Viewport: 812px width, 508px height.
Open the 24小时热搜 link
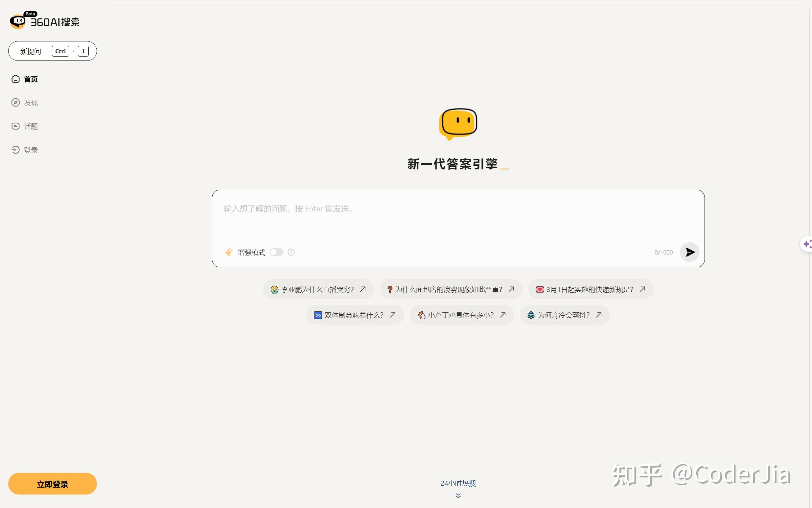pyautogui.click(x=457, y=483)
